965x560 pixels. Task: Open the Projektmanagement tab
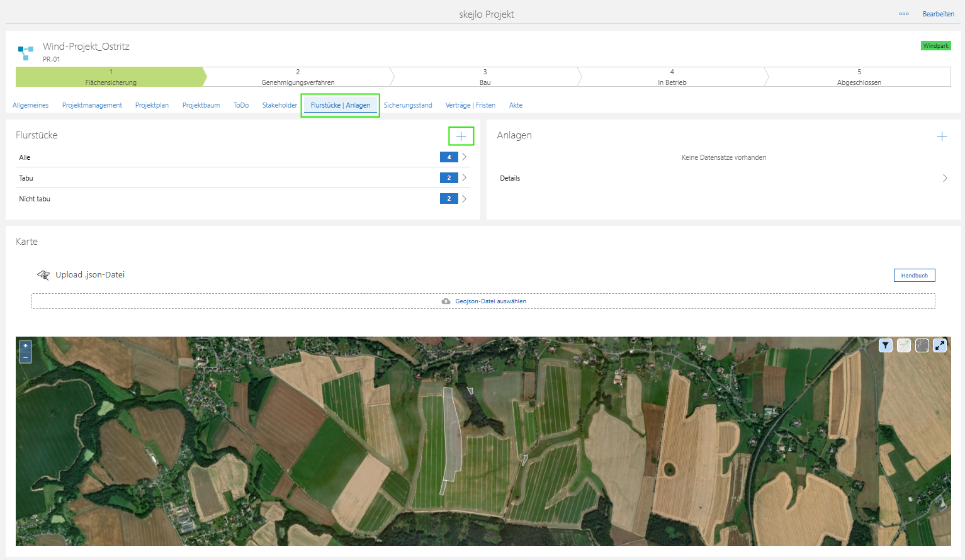tap(92, 105)
